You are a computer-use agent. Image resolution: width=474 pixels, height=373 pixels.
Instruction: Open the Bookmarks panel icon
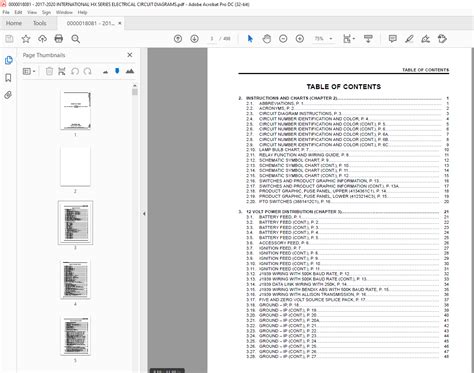[8, 78]
